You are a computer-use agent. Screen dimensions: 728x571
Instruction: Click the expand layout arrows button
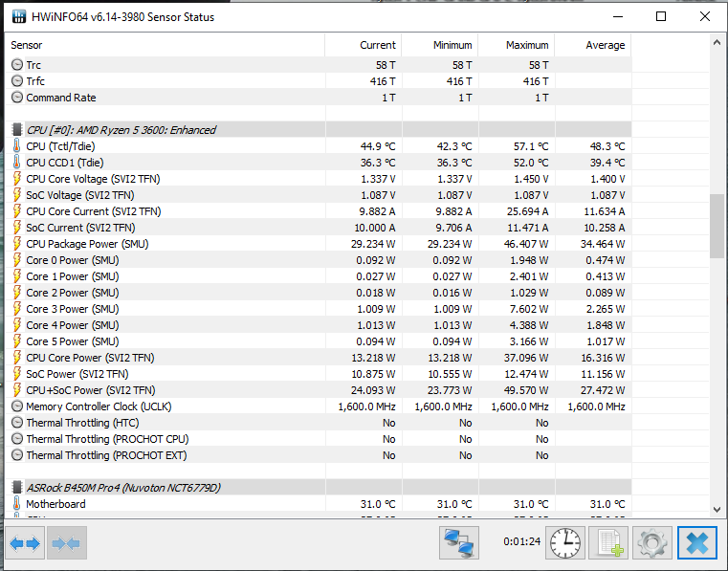click(x=25, y=542)
